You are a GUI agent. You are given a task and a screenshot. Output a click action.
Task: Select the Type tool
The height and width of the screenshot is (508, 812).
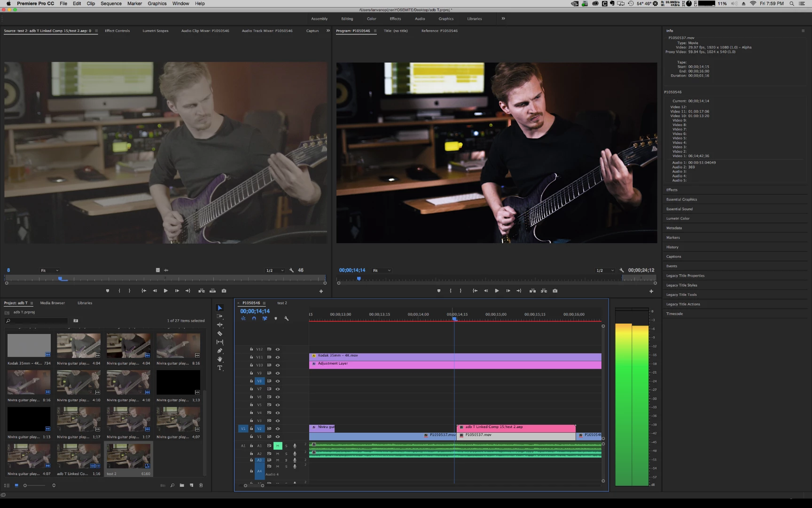coord(219,368)
